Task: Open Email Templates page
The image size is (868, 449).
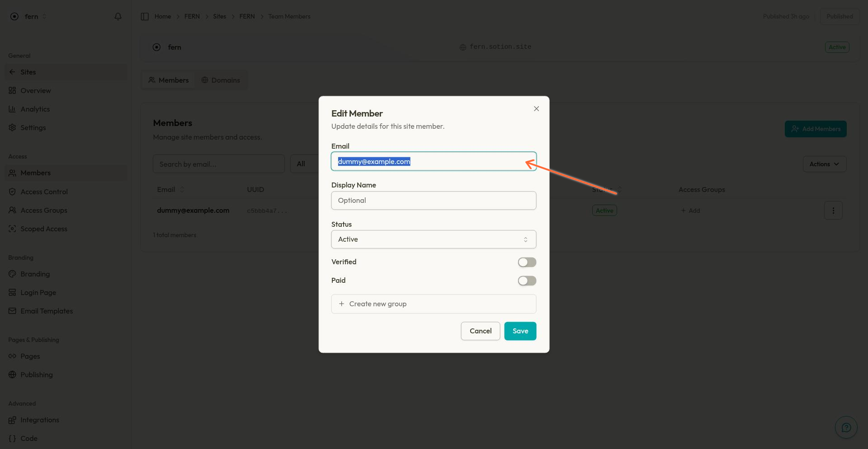Action: coord(66,311)
